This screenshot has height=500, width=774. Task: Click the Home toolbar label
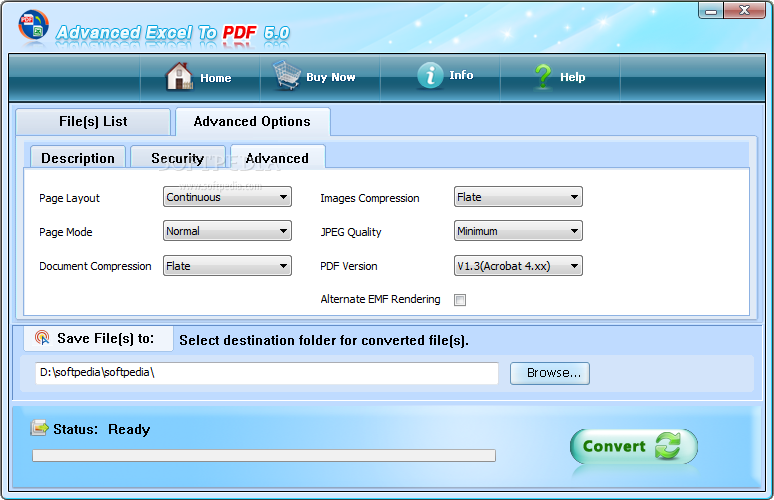pyautogui.click(x=216, y=78)
